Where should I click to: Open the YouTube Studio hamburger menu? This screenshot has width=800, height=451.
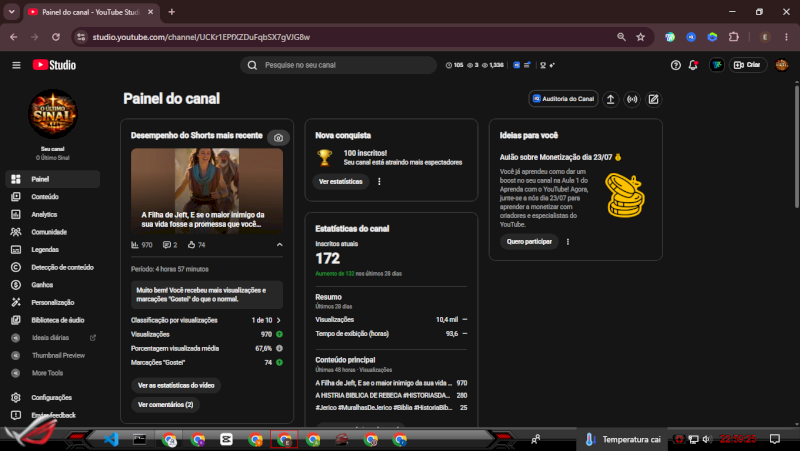pyautogui.click(x=16, y=65)
